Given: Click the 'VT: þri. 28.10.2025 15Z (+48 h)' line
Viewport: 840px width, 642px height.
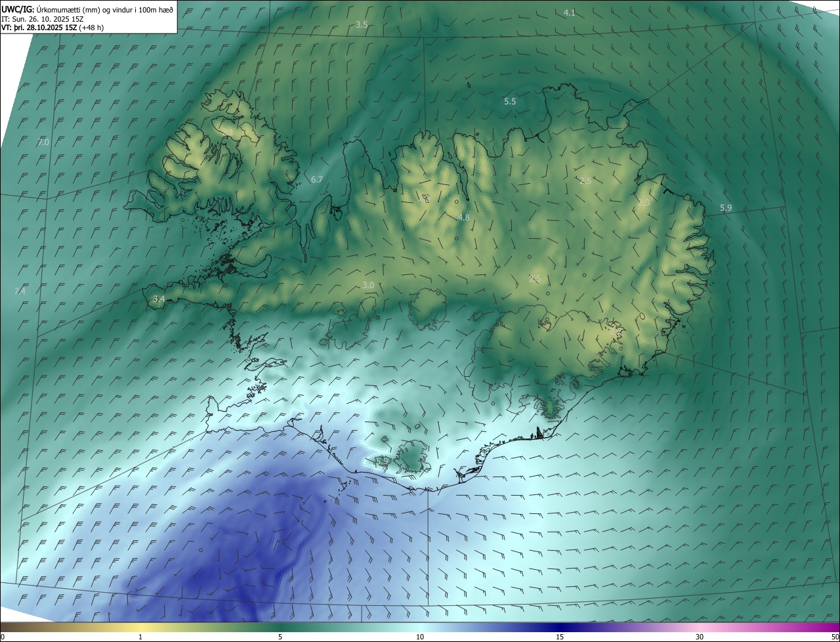Looking at the screenshot, I should tap(52, 28).
